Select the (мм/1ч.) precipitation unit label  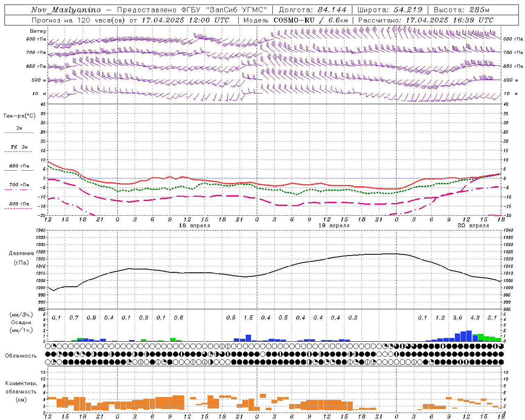21,330
